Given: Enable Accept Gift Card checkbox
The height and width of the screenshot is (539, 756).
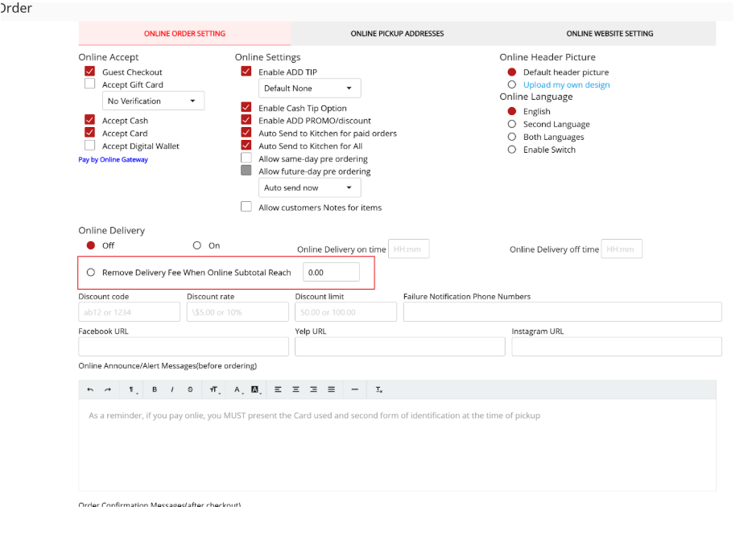Looking at the screenshot, I should [89, 84].
